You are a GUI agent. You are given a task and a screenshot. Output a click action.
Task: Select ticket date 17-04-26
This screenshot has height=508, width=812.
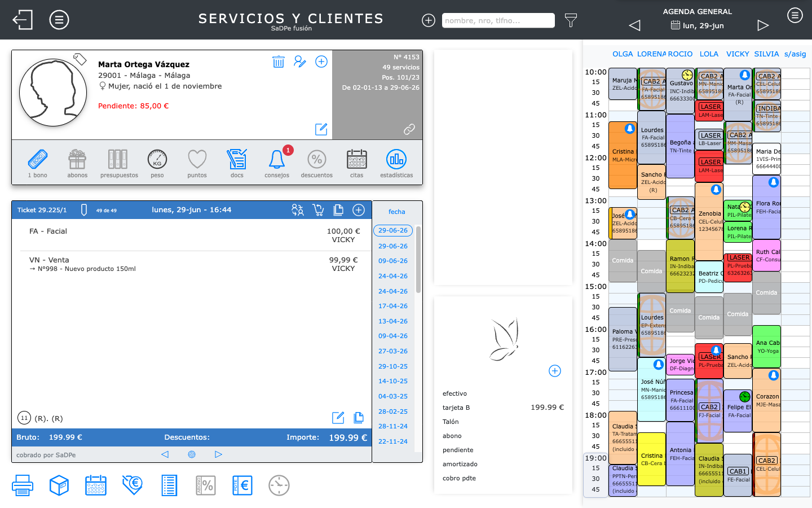point(393,306)
